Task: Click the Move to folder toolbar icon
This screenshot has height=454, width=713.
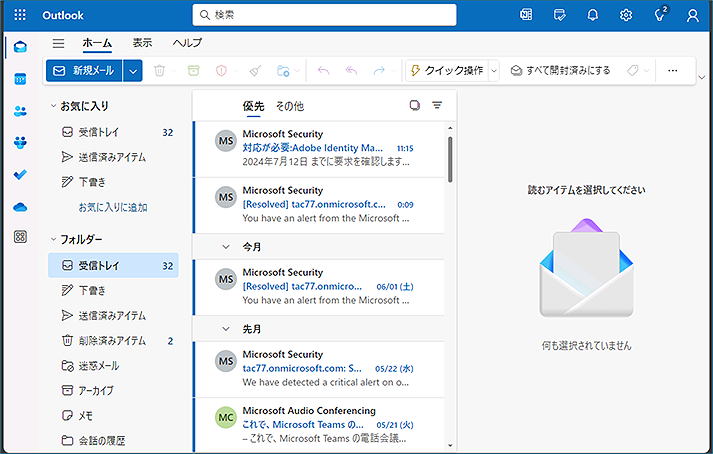Action: tap(283, 71)
